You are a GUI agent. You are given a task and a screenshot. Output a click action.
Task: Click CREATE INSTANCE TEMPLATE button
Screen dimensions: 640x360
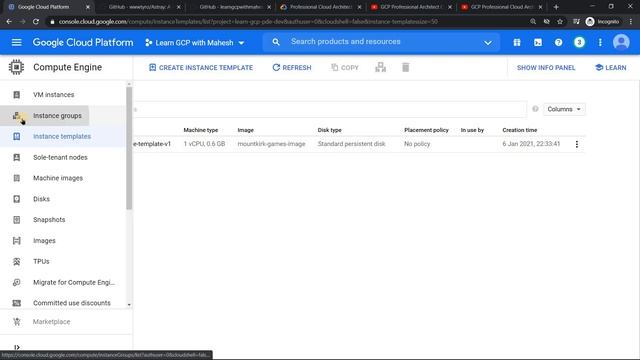click(x=201, y=67)
